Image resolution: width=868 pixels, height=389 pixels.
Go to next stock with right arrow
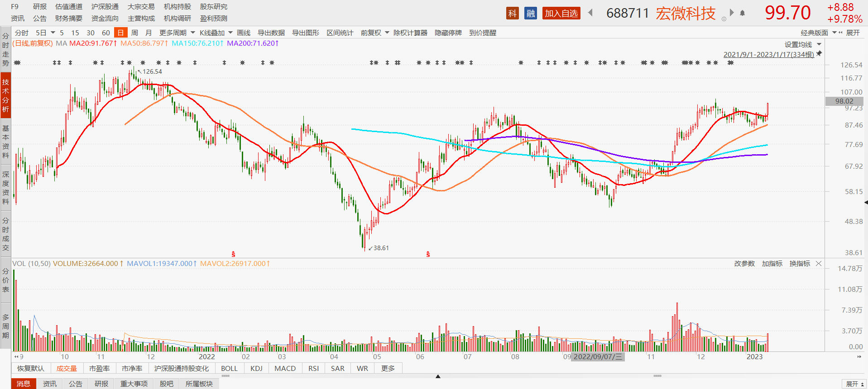(732, 13)
